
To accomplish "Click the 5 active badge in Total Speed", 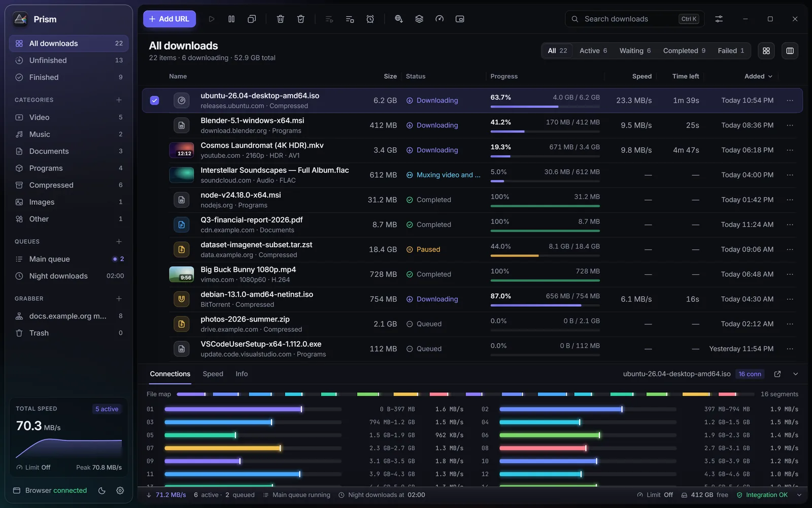I will [107, 409].
